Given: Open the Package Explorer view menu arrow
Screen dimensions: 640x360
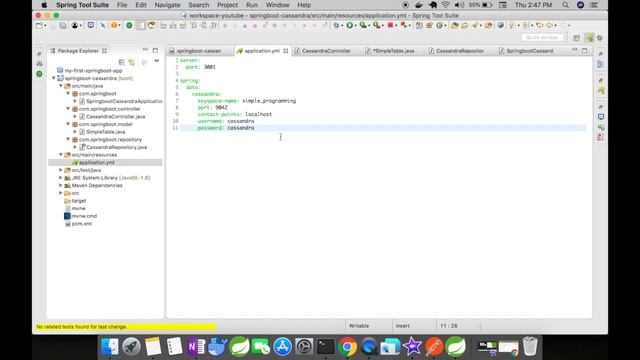Looking at the screenshot, I should 156,61.
